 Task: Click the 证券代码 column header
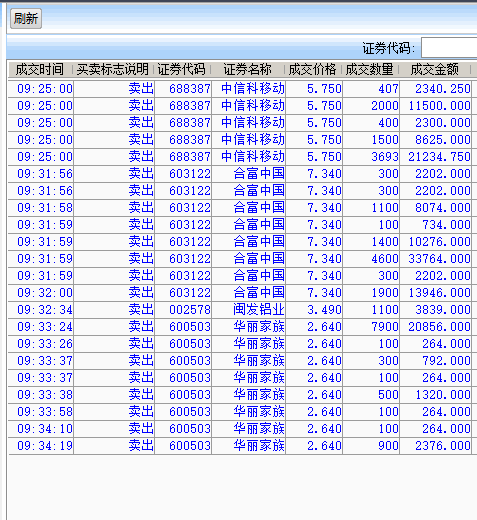[182, 69]
